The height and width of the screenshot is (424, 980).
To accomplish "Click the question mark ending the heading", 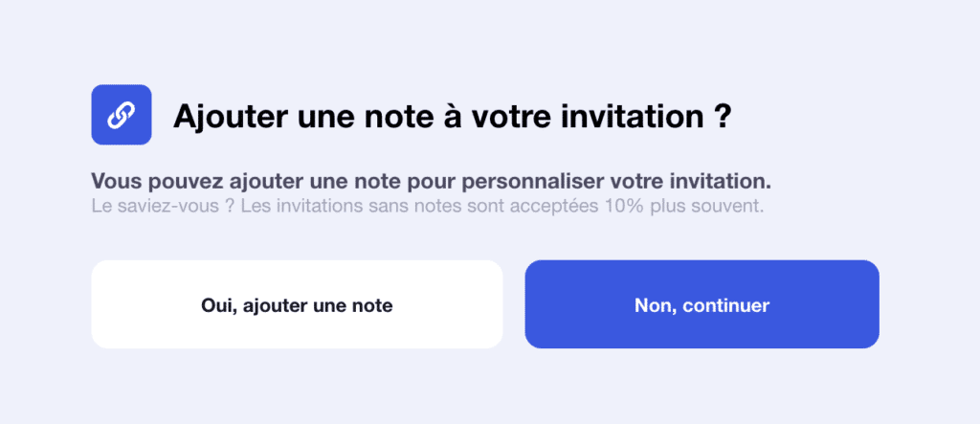I will (x=722, y=117).
